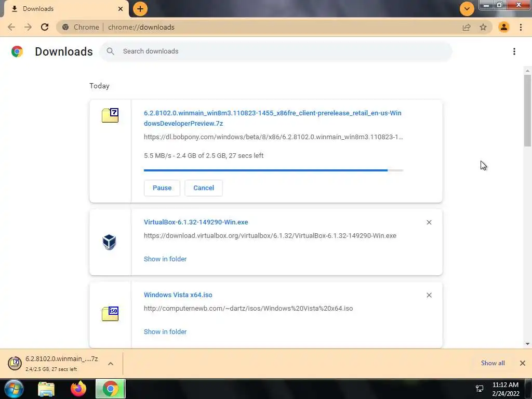Image resolution: width=532 pixels, height=399 pixels.
Task: Click the taskbar clock showing 11:12 AM
Action: click(x=506, y=389)
